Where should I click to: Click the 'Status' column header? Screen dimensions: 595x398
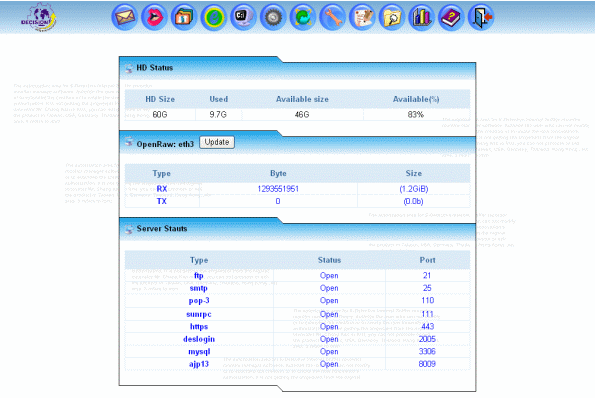click(329, 260)
